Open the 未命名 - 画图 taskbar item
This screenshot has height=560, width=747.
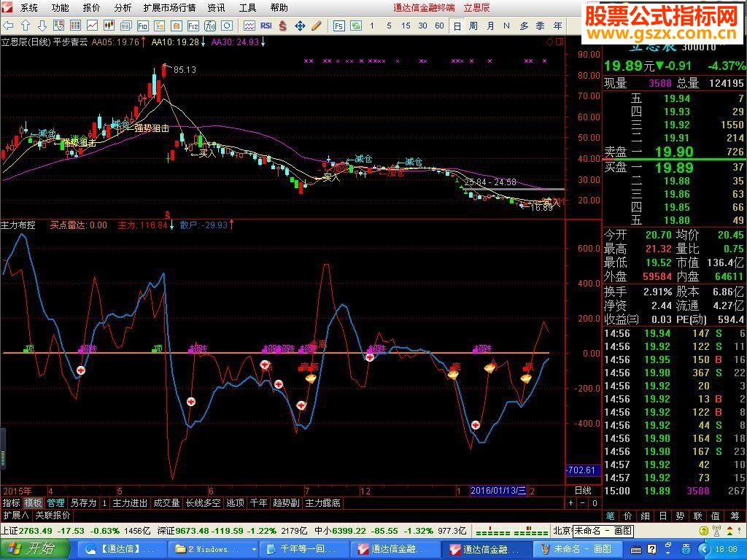point(578,549)
